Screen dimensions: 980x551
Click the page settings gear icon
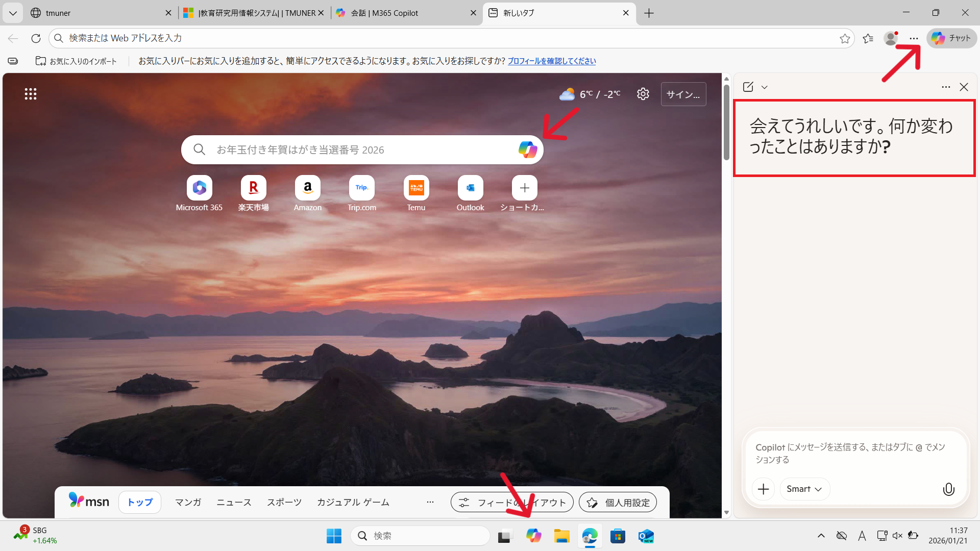tap(643, 94)
